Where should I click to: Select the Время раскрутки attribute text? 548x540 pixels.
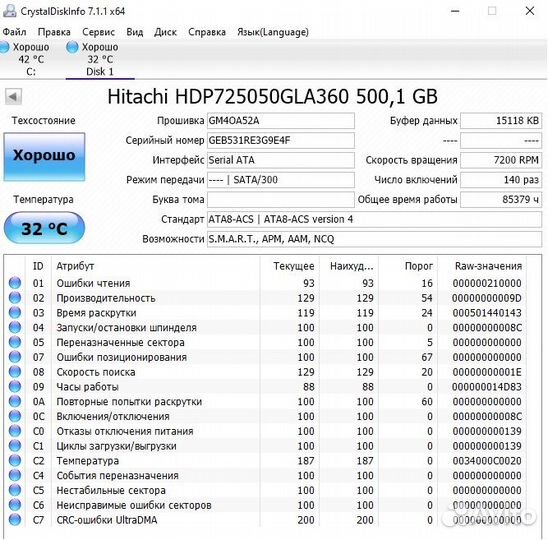[x=96, y=313]
